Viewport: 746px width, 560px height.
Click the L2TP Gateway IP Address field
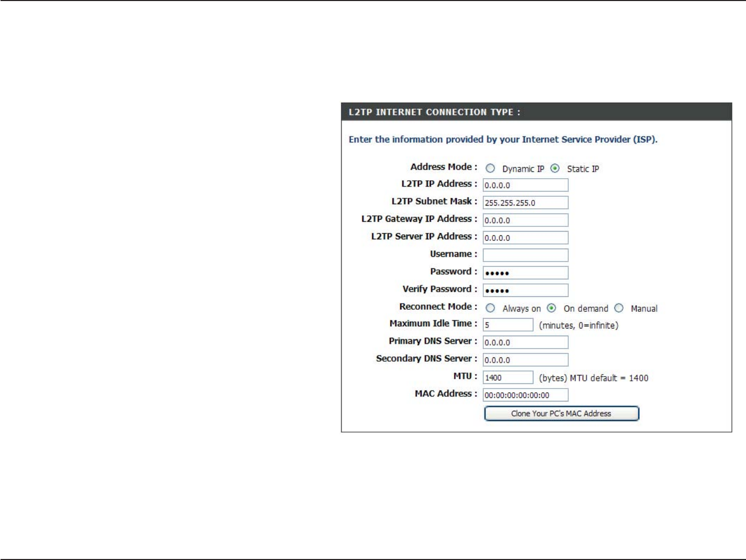[x=526, y=220]
